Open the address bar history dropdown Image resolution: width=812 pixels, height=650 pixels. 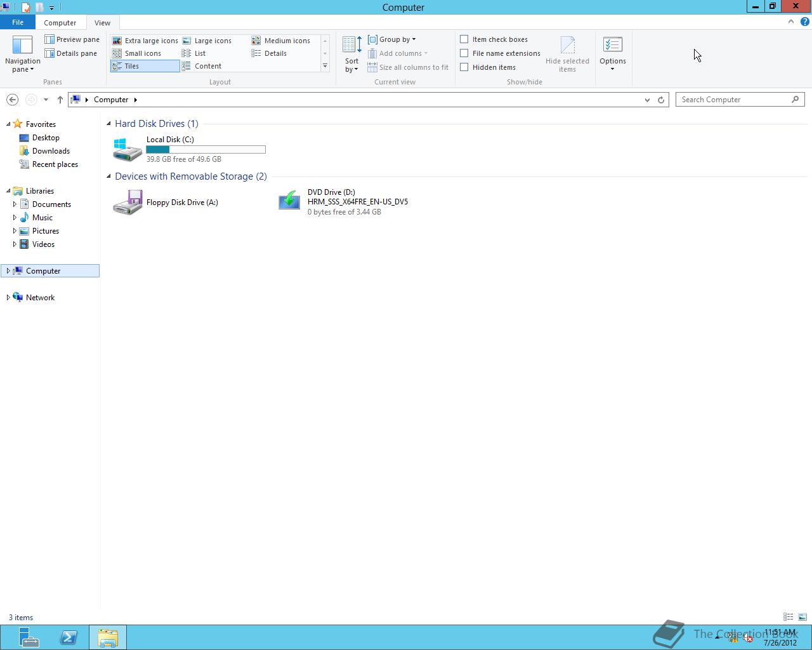[x=647, y=100]
